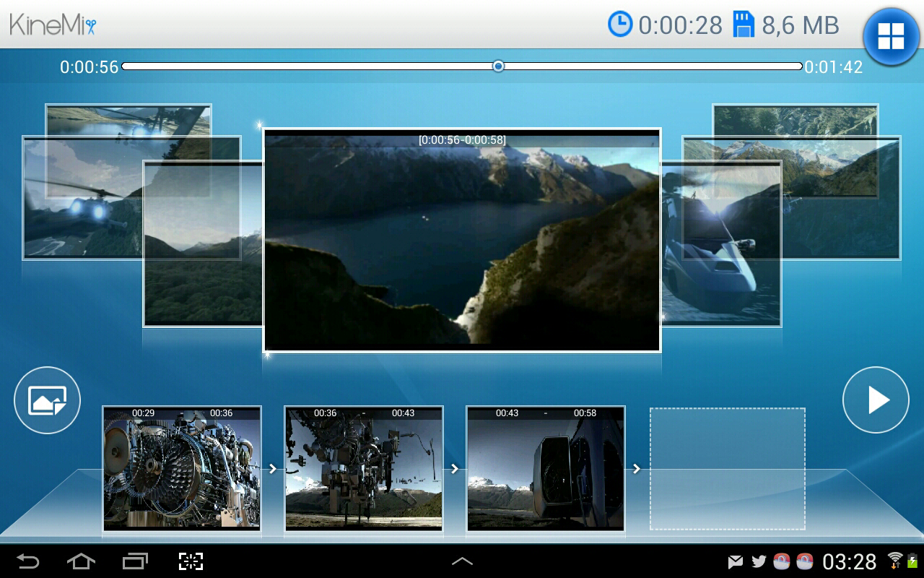
Task: Select the clip thumbnail 00:36 - 00:43
Action: click(364, 469)
